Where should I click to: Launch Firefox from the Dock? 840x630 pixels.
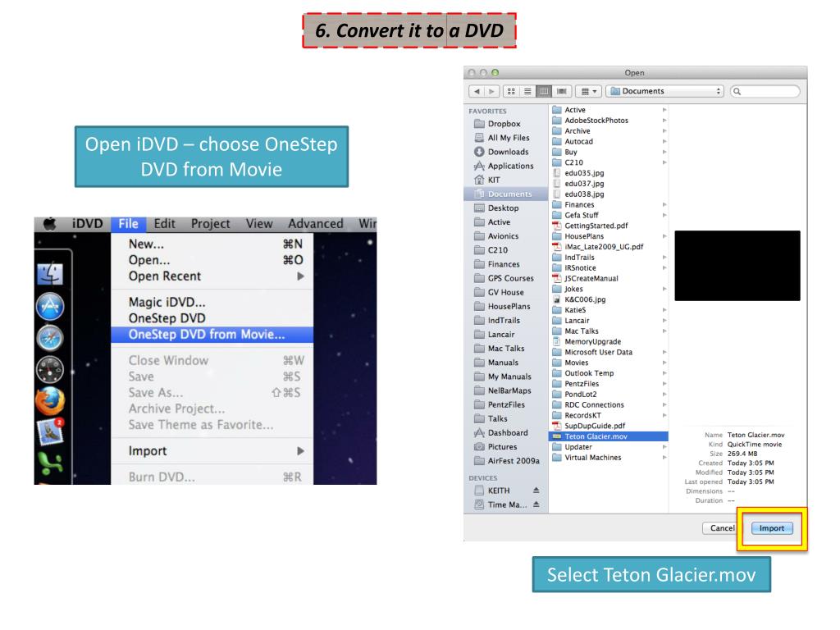click(x=50, y=401)
